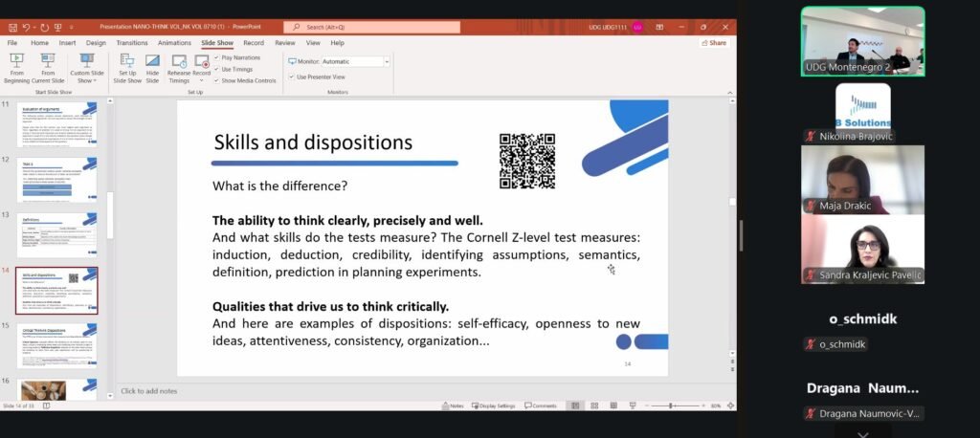The width and height of the screenshot is (980, 438).
Task: Click the Hide Slide icon
Action: point(152,67)
